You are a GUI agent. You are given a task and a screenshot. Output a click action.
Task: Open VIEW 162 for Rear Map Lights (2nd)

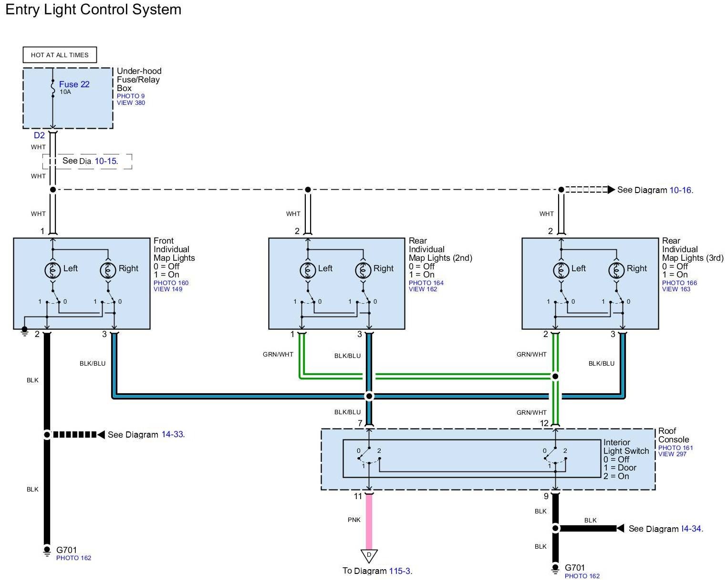[x=423, y=289]
